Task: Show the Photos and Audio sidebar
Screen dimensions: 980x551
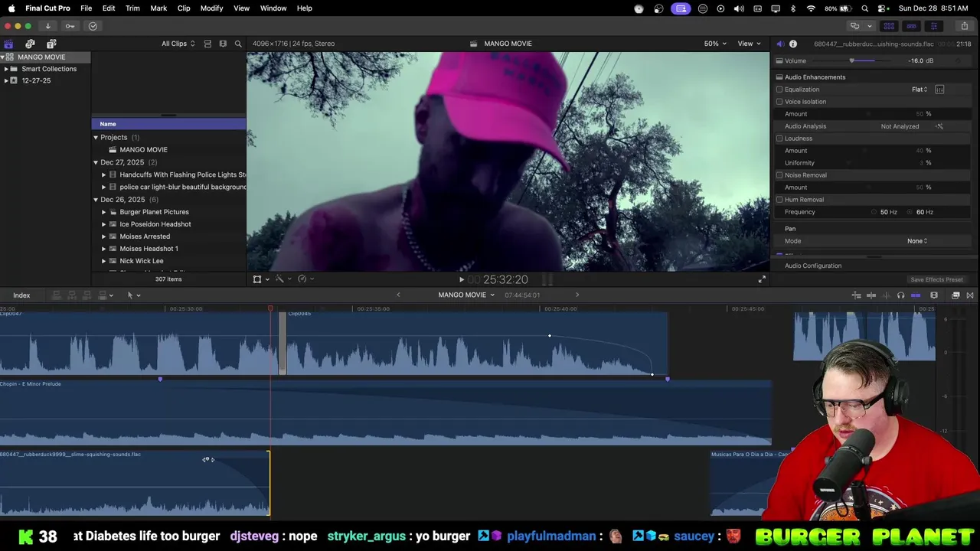Action: click(30, 44)
